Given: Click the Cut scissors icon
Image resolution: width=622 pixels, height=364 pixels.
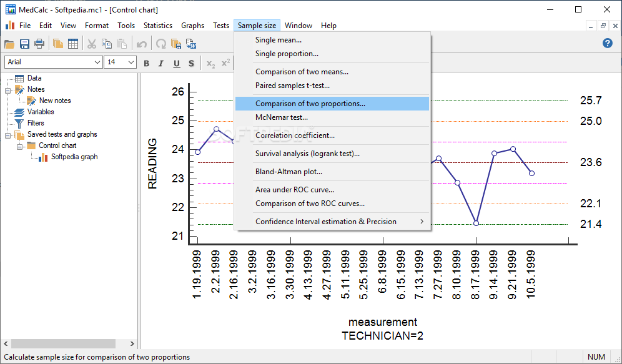Looking at the screenshot, I should [92, 44].
